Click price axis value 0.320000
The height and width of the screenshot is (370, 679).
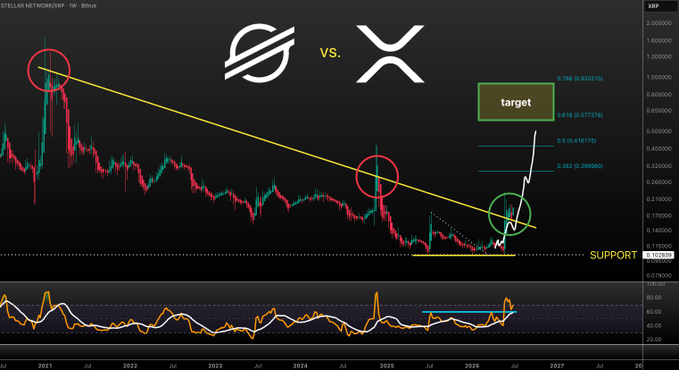point(659,166)
